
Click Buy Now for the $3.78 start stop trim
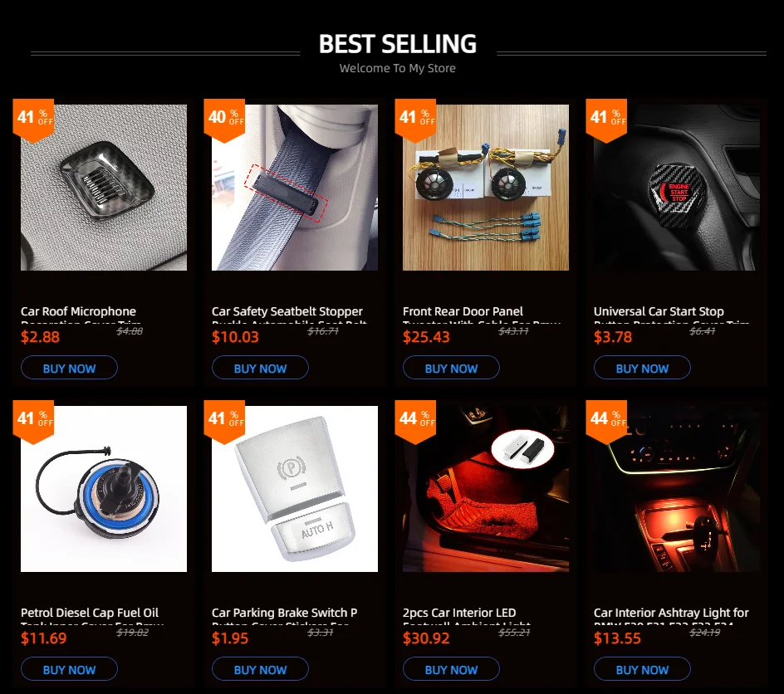point(642,368)
